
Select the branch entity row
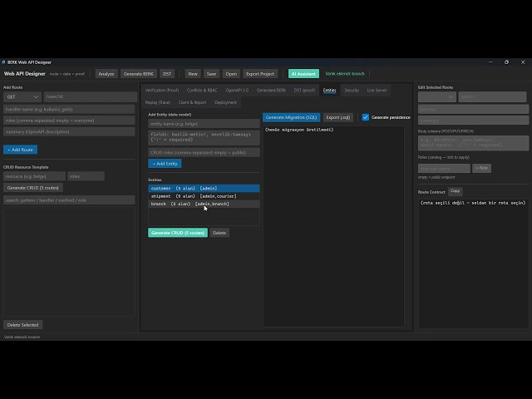point(204,204)
